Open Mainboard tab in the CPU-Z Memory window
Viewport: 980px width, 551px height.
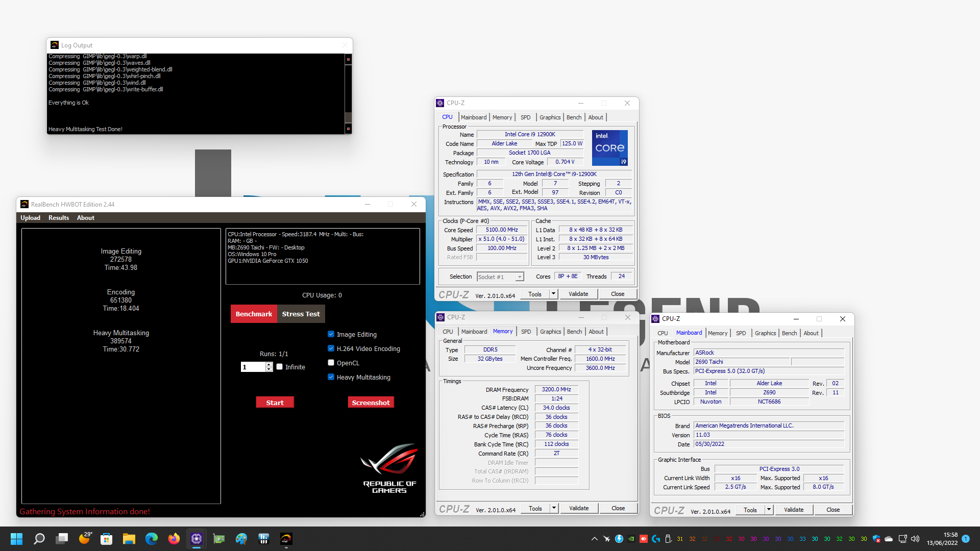click(x=474, y=332)
